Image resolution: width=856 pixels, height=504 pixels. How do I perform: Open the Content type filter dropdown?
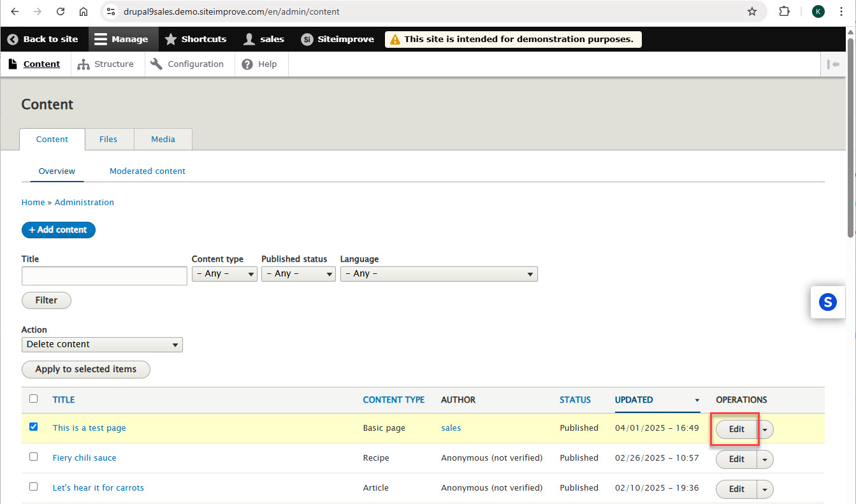[x=224, y=273]
